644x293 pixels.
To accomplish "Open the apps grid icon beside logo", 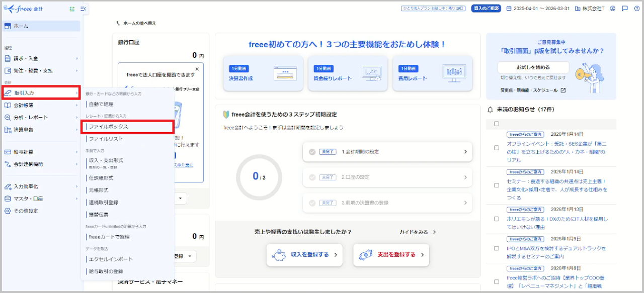I will pyautogui.click(x=72, y=9).
